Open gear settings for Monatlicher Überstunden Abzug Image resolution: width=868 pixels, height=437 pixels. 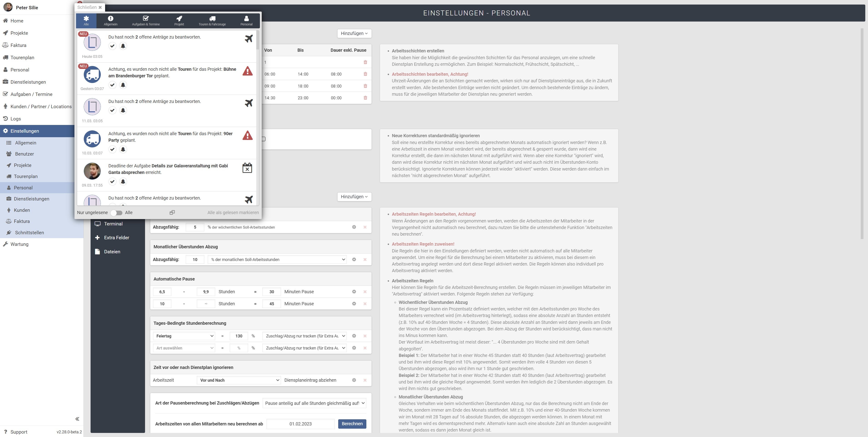[354, 260]
